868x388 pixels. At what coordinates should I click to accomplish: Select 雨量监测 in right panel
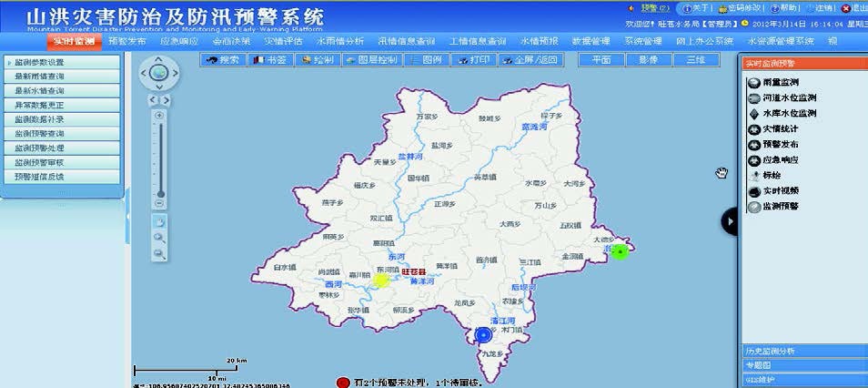pos(773,83)
